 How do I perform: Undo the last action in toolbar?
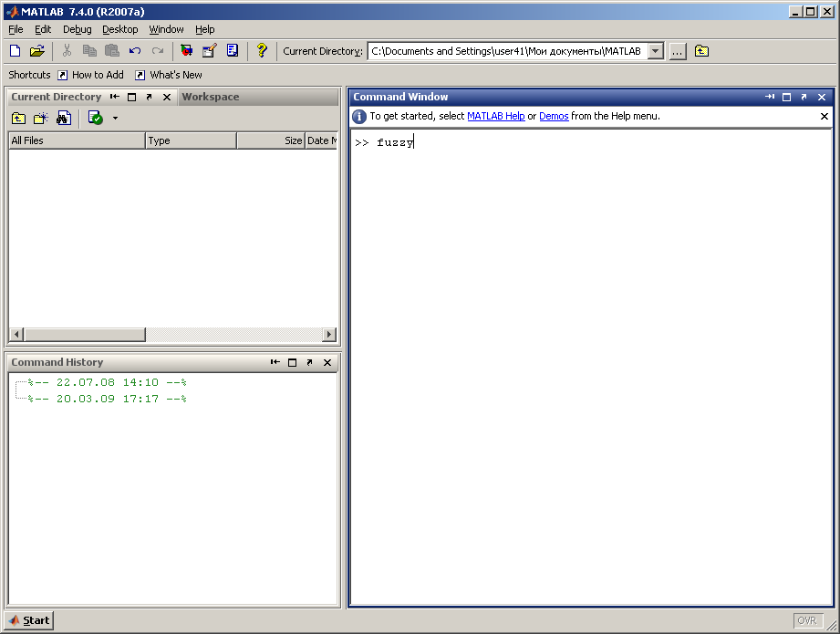[134, 51]
